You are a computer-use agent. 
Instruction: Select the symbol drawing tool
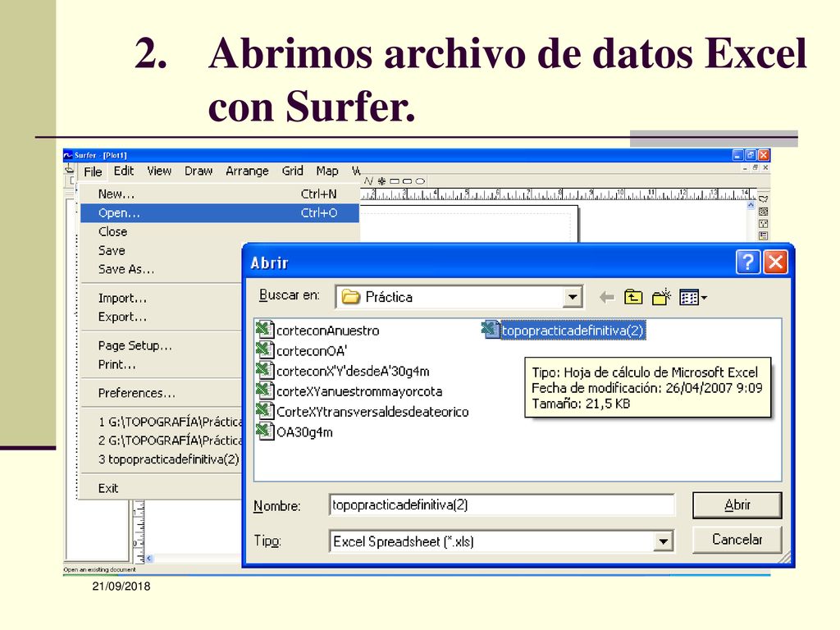coord(382,181)
